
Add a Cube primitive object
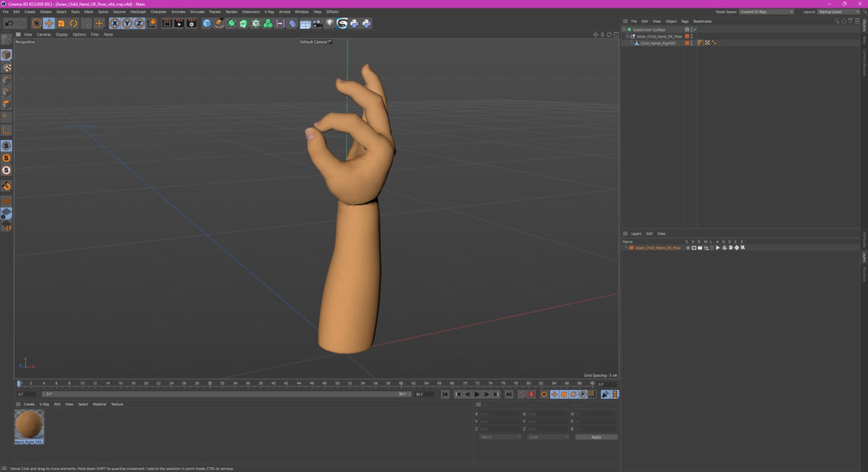tap(207, 24)
